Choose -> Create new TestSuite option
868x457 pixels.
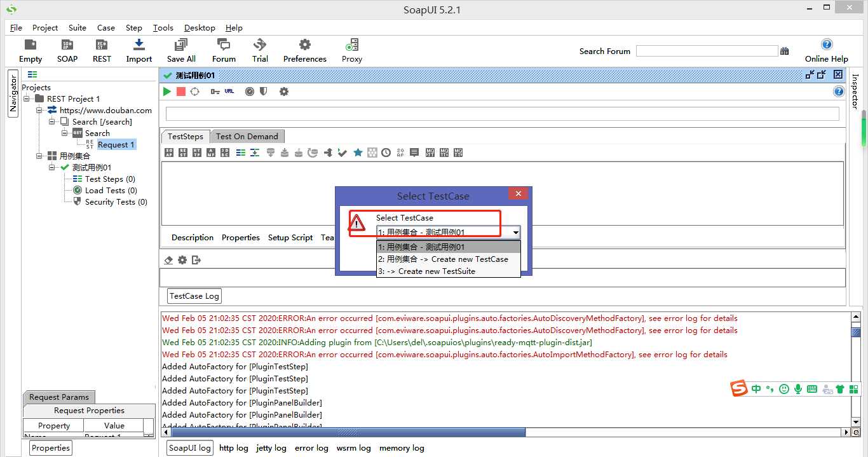pyautogui.click(x=449, y=271)
